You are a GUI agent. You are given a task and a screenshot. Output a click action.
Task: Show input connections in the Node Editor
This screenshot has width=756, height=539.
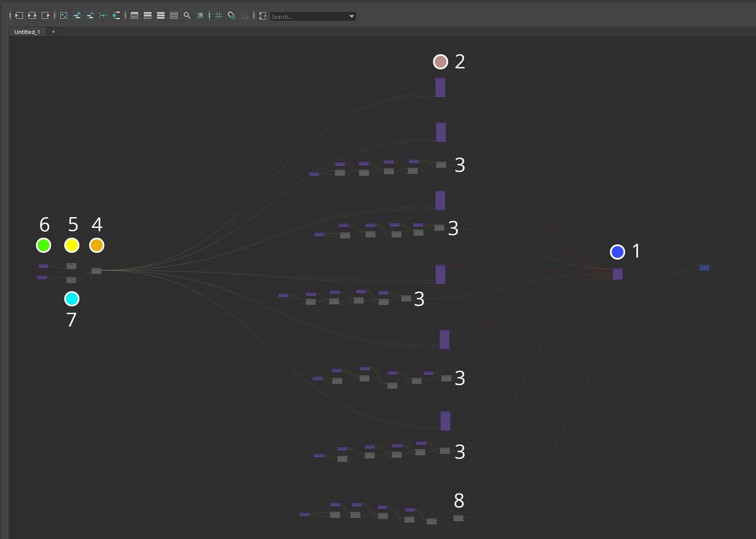pos(19,16)
